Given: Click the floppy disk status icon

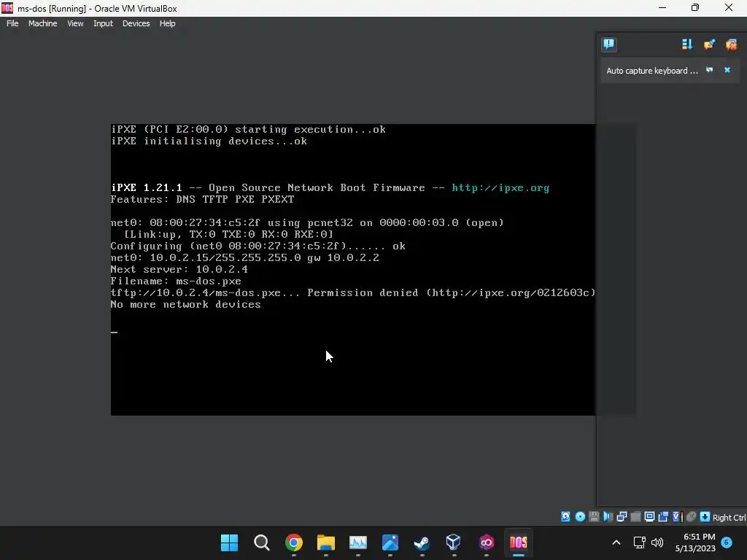Looking at the screenshot, I should (x=594, y=517).
